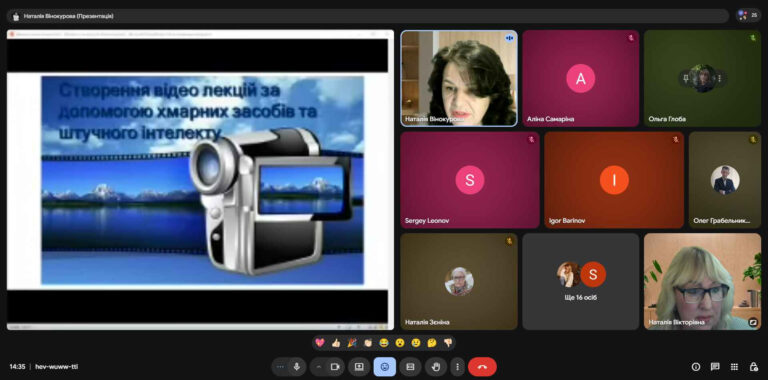Click the shared presentation slide with camcorder

[x=202, y=180]
